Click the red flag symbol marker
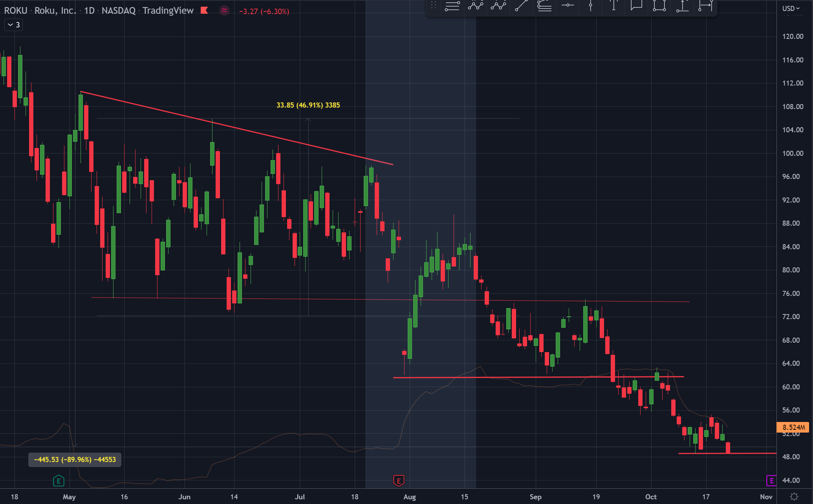813x504 pixels. point(204,11)
